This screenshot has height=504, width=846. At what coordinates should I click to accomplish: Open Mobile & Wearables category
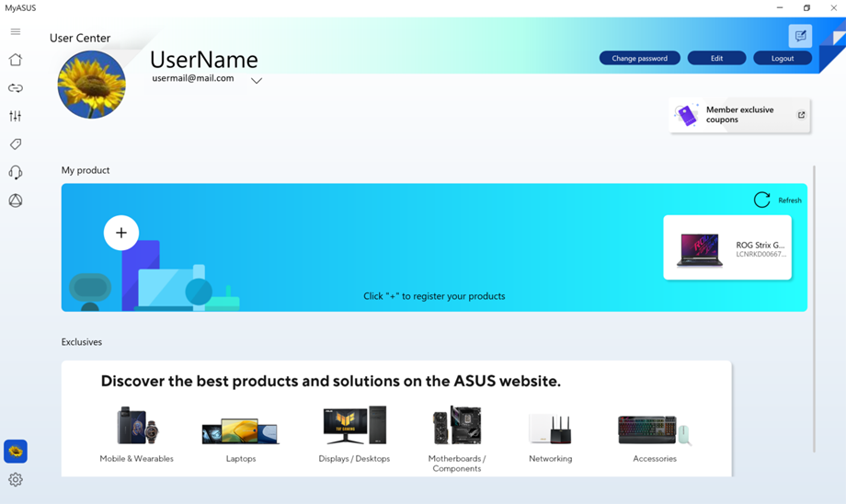136,434
